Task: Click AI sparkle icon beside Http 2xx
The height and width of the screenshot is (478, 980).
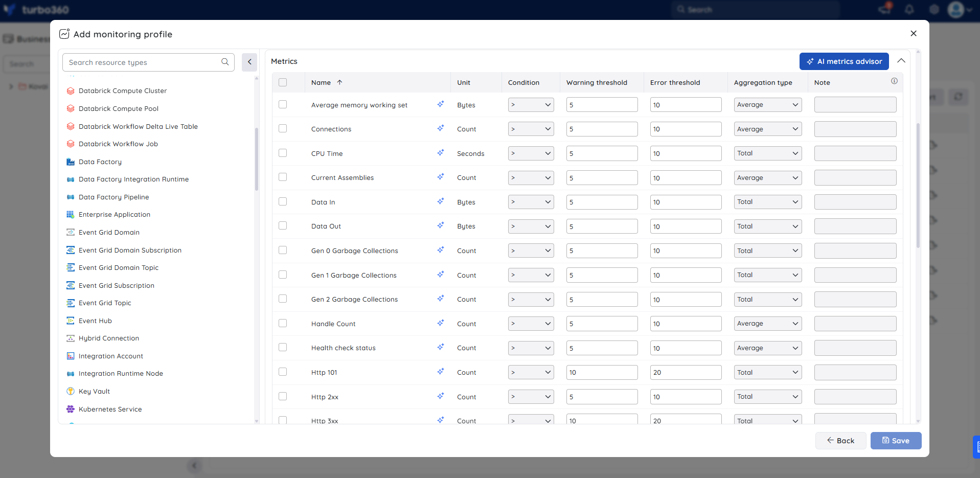Action: pos(440,396)
